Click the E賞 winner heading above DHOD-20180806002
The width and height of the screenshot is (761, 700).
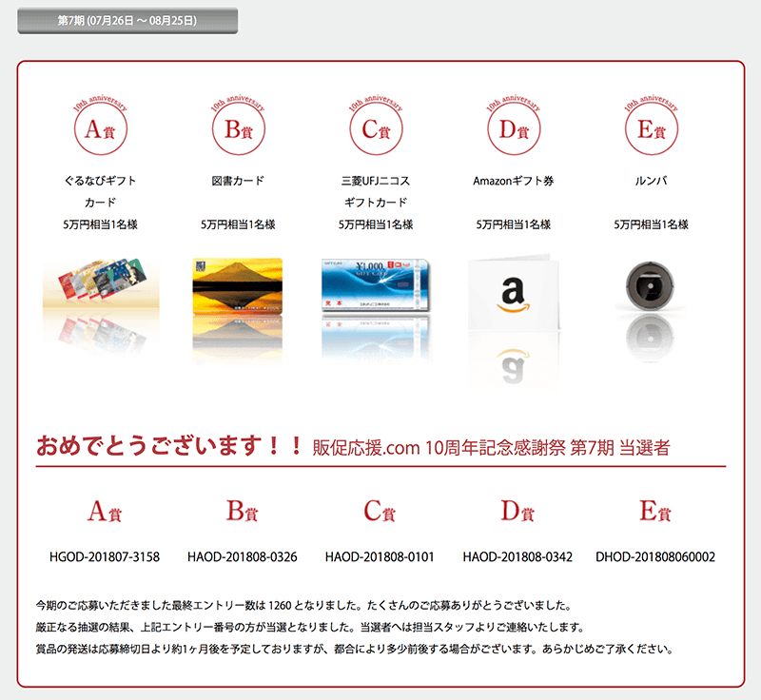tap(655, 512)
